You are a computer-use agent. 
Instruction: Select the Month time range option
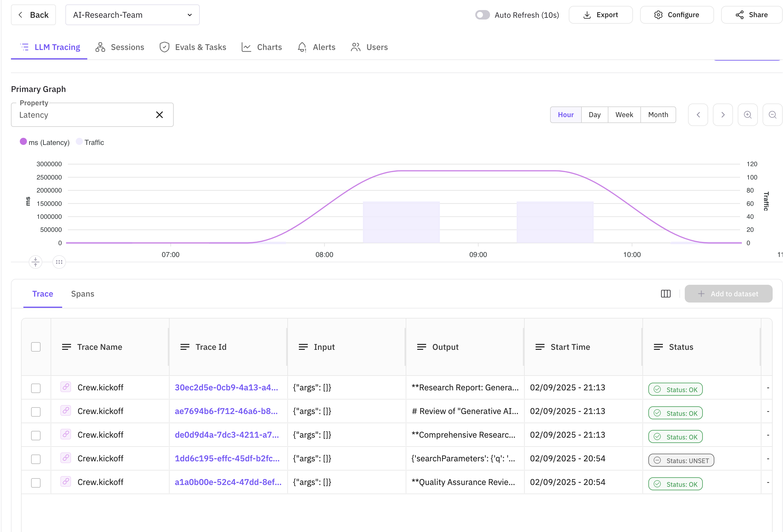[657, 114]
